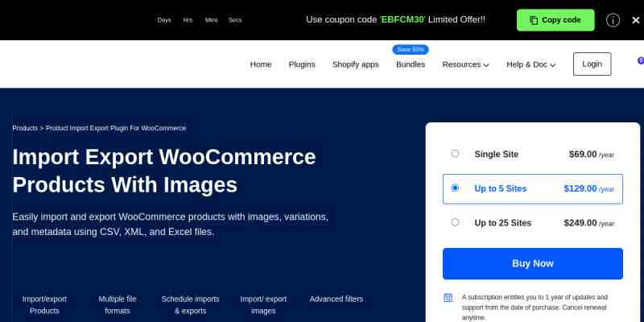This screenshot has width=644, height=322.
Task: Select the Up to 5 Sites option
Action: pyautogui.click(x=533, y=188)
